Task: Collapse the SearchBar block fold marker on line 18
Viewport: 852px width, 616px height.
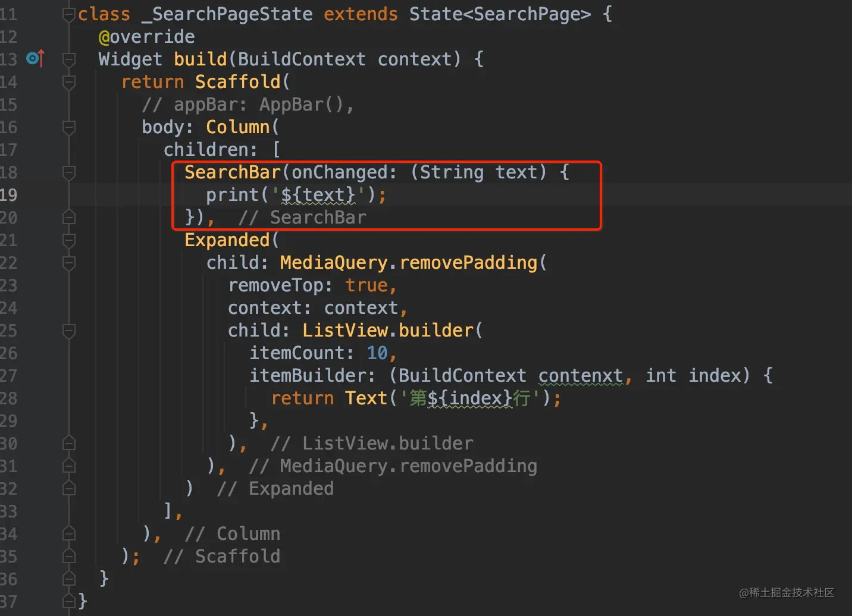Action: [x=69, y=172]
